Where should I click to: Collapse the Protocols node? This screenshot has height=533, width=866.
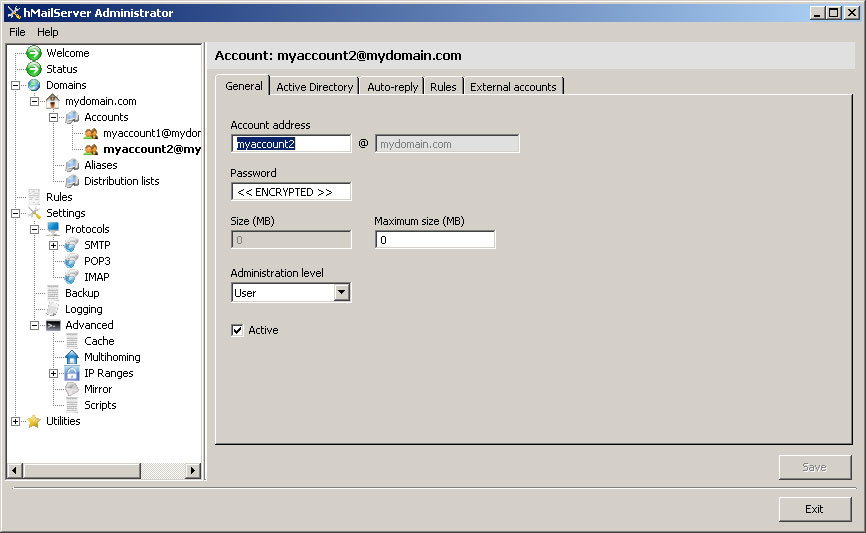point(34,229)
